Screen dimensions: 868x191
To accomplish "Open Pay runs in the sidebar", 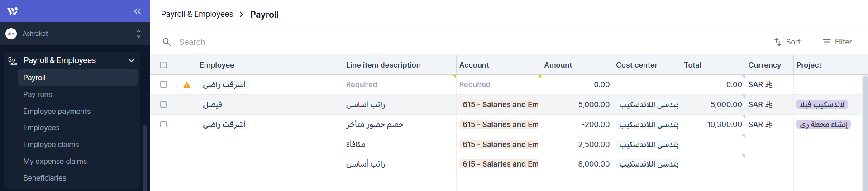I will click(38, 94).
